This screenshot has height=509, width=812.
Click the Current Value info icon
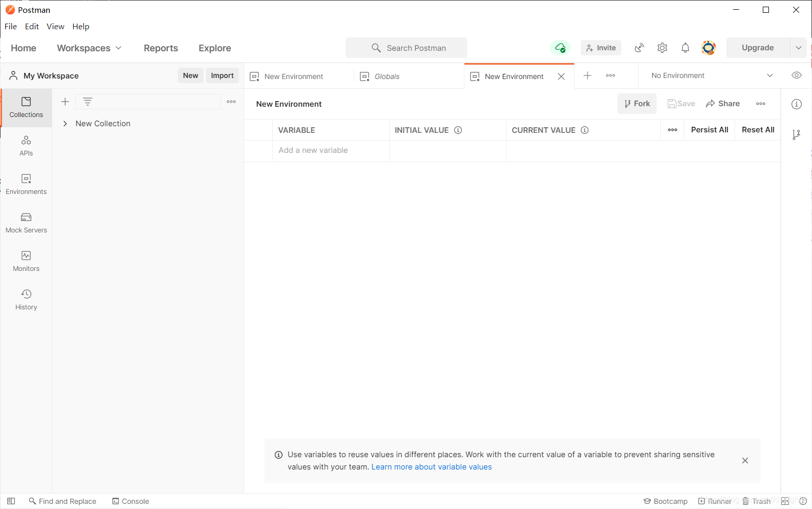(584, 130)
